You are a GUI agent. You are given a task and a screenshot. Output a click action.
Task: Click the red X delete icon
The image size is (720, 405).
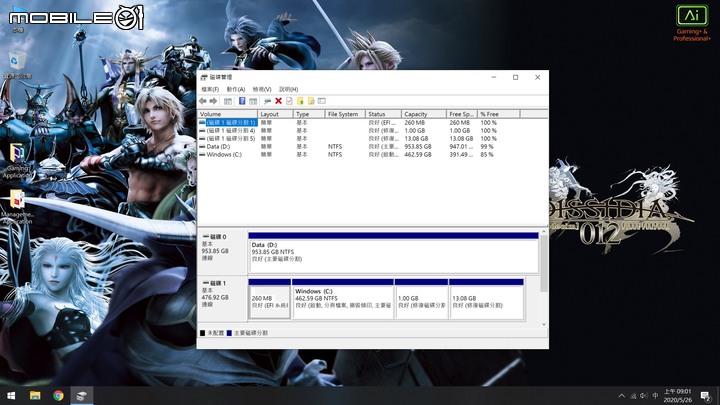[278, 101]
